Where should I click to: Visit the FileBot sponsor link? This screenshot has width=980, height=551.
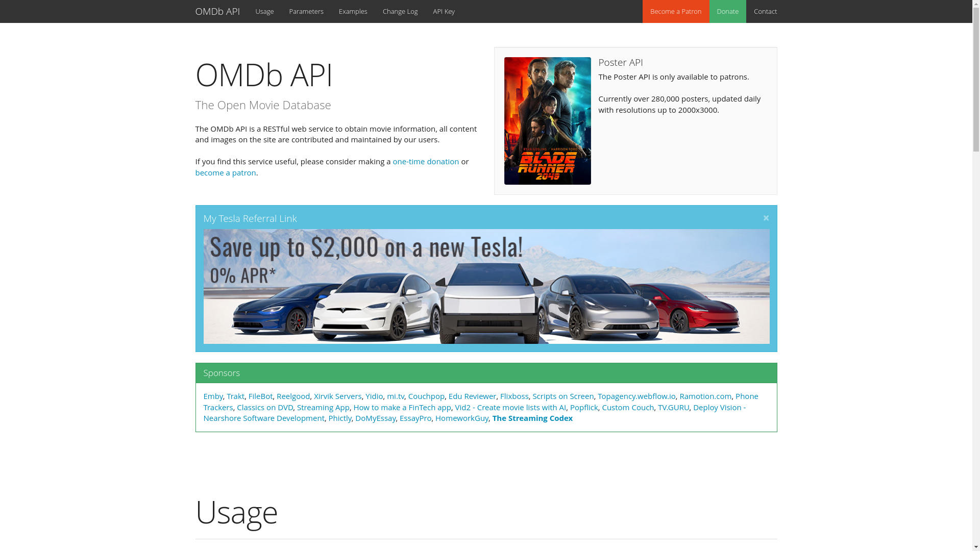(x=260, y=396)
